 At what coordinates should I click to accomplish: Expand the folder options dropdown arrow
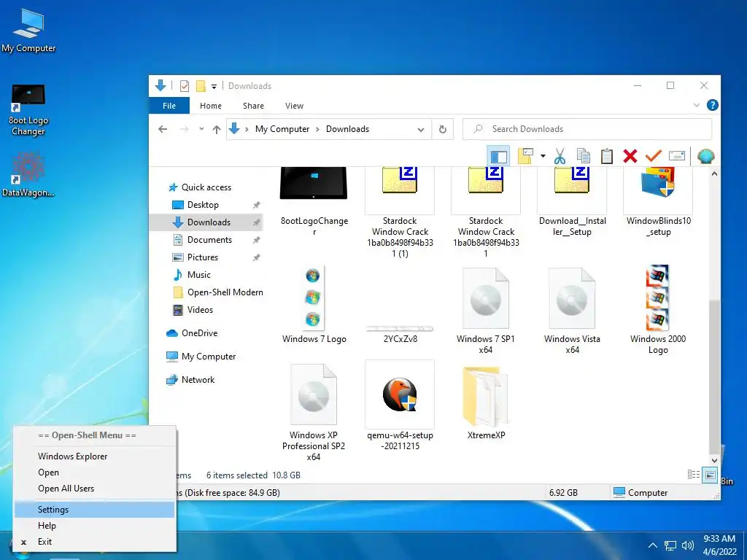[x=543, y=156]
